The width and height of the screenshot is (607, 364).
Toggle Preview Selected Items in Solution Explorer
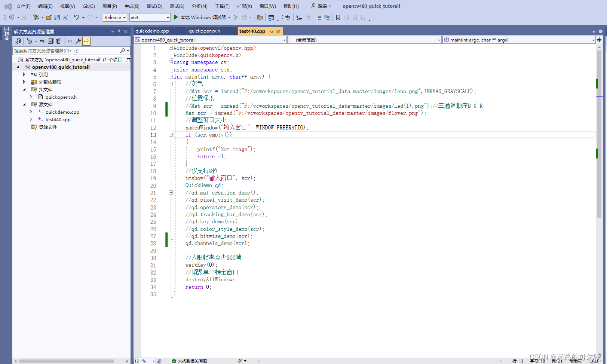pos(86,41)
